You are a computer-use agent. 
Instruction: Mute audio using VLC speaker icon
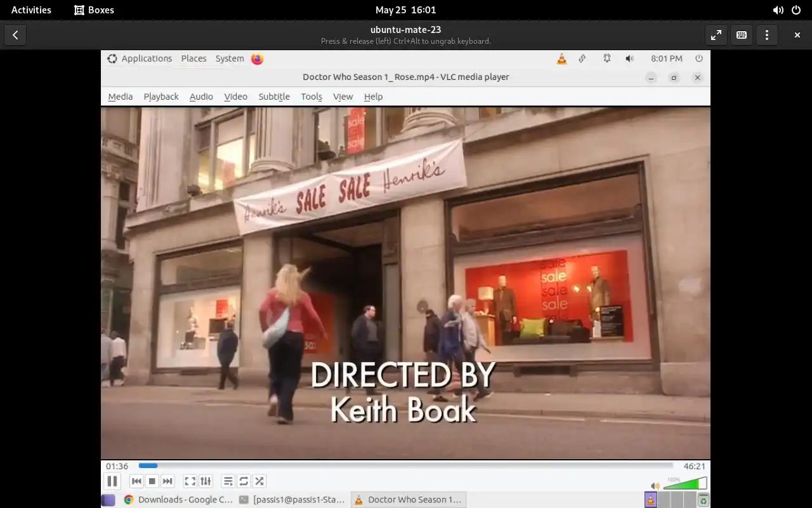[655, 485]
